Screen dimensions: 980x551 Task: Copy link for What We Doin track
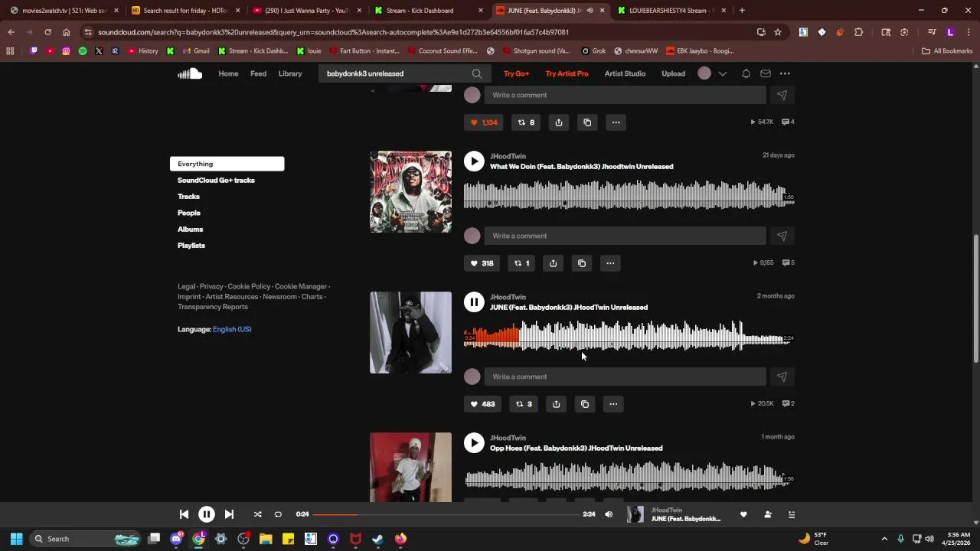click(582, 263)
